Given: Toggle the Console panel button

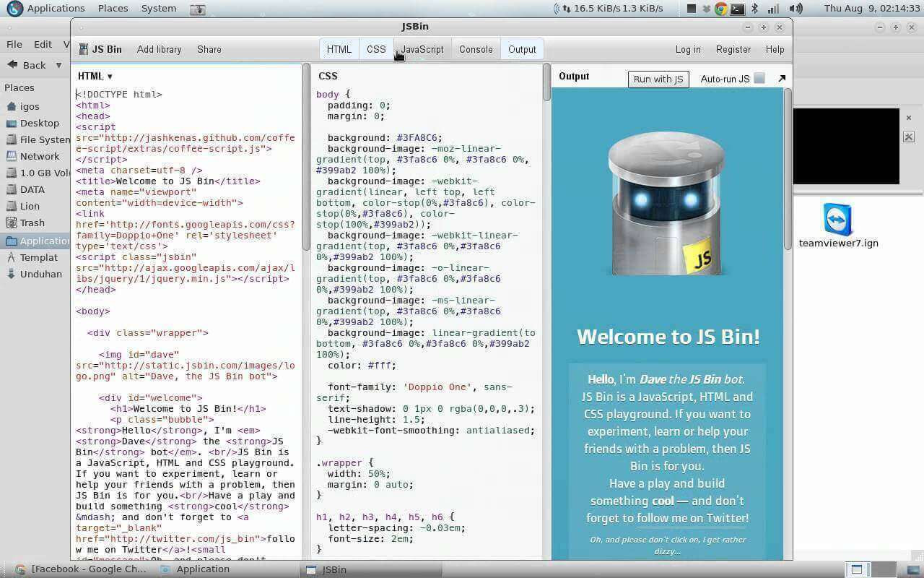Looking at the screenshot, I should coord(476,49).
